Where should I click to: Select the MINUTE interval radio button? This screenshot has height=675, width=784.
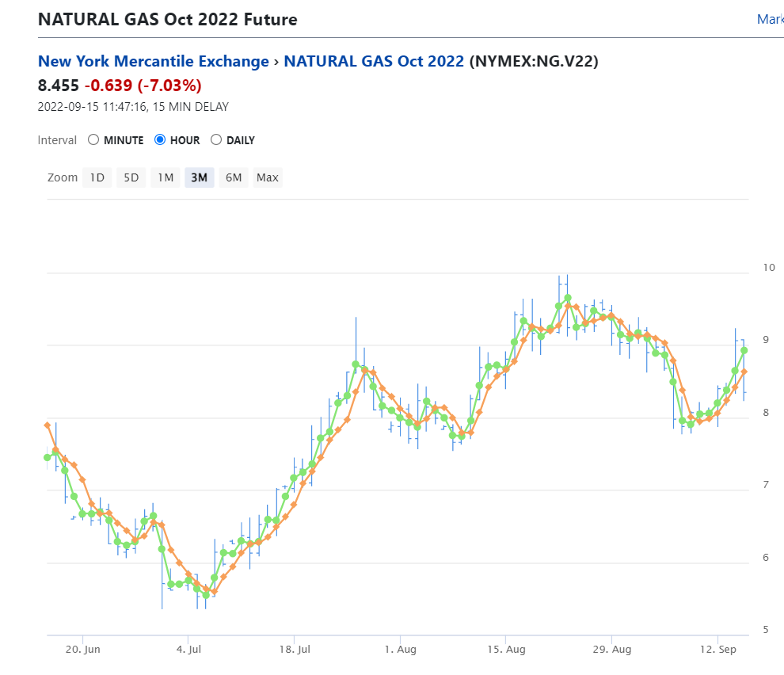(x=93, y=140)
